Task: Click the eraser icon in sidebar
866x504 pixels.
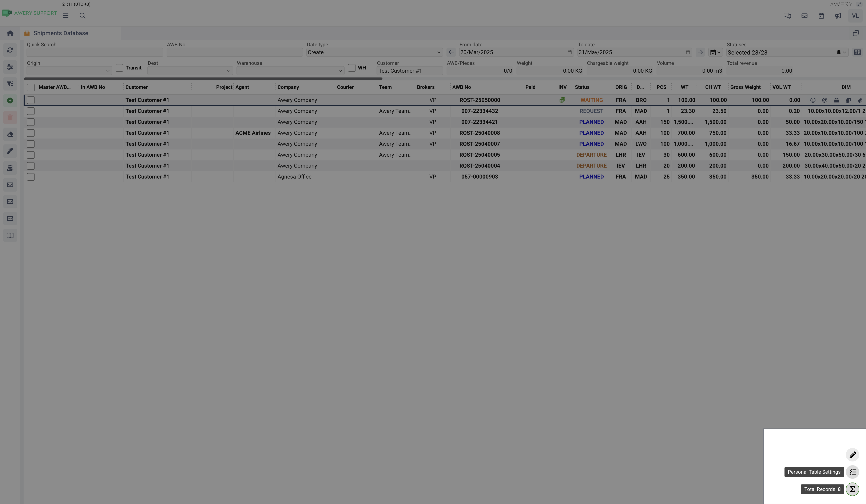Action: tap(10, 134)
